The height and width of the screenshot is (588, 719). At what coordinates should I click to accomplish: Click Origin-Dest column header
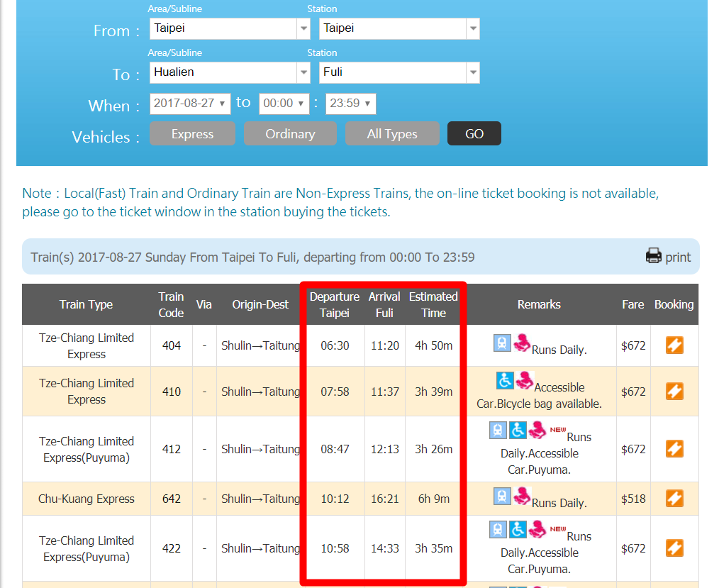[260, 304]
